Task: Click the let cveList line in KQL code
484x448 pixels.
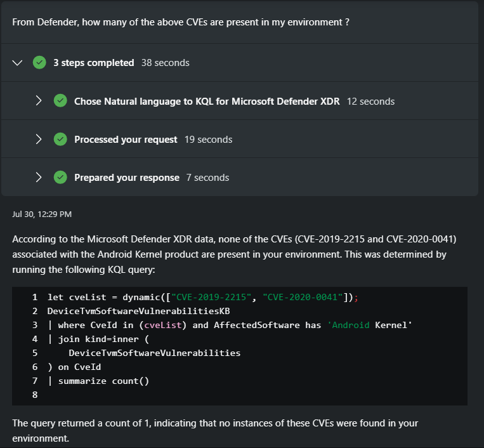Action: [203, 298]
